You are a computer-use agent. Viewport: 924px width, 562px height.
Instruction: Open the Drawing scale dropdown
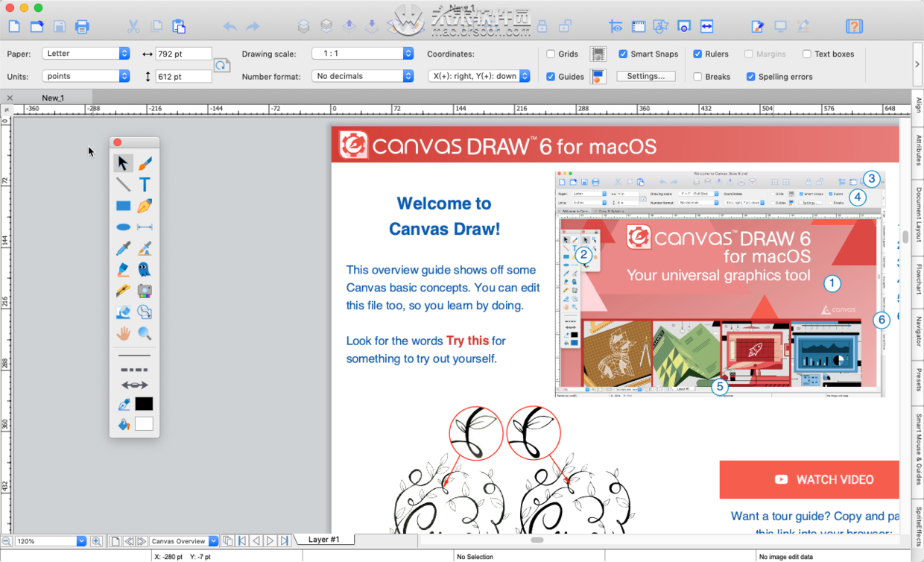tap(362, 54)
